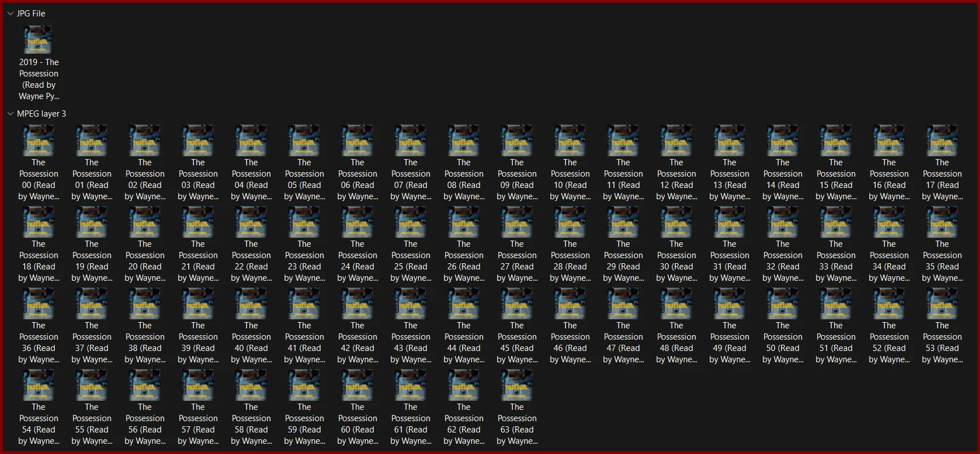Select The Possession 46 track icon
The image size is (980, 454).
point(570,303)
